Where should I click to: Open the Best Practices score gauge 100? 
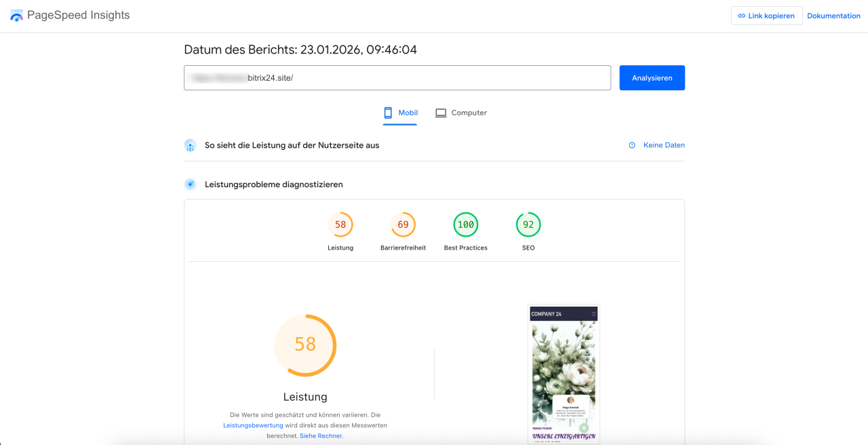pyautogui.click(x=466, y=225)
